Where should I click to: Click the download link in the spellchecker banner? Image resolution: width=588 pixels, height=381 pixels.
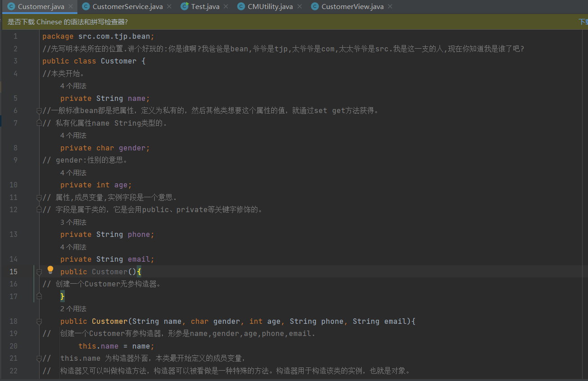[x=583, y=22]
